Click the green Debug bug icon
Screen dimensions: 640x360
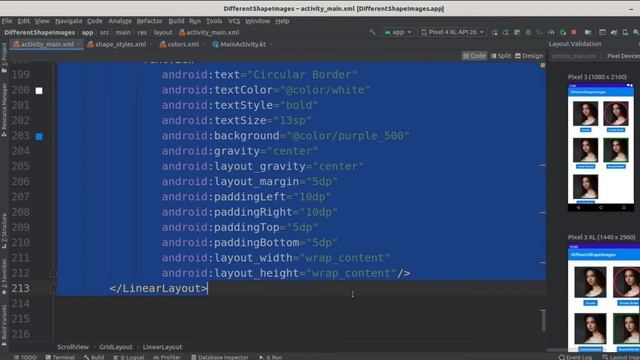click(x=529, y=32)
